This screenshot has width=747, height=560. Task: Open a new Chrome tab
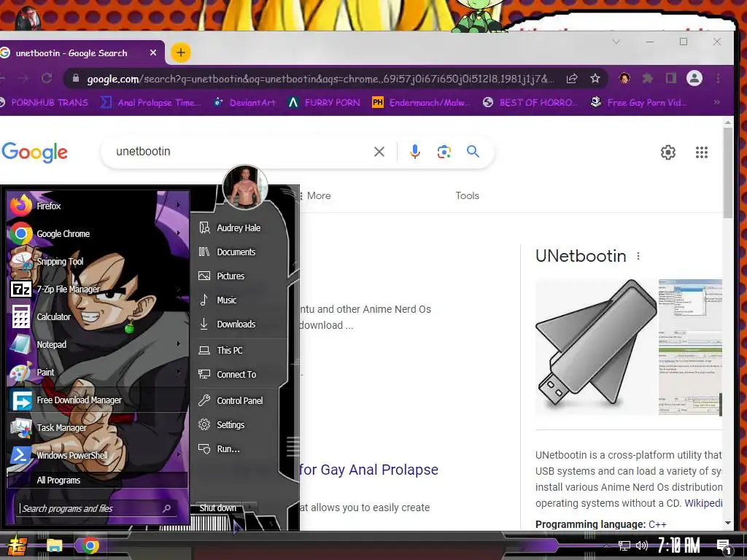pyautogui.click(x=181, y=52)
